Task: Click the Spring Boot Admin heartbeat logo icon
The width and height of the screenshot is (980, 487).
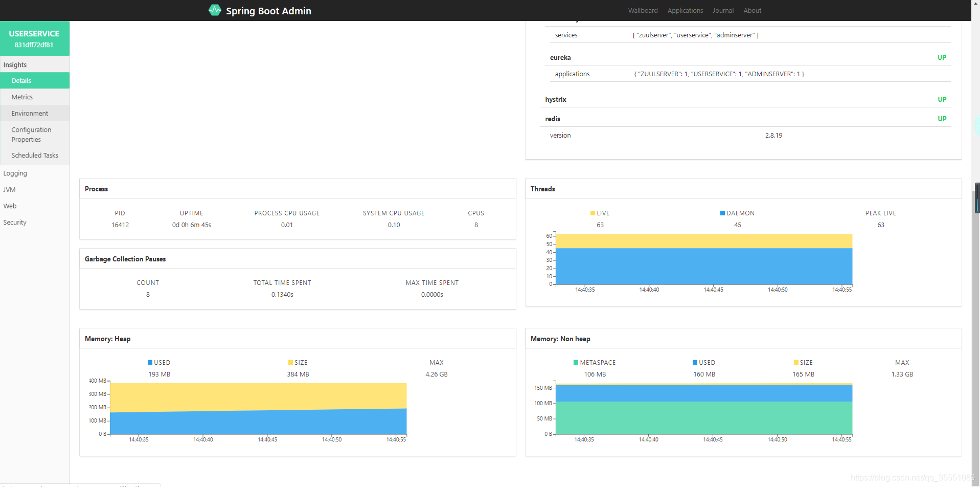Action: (x=215, y=10)
